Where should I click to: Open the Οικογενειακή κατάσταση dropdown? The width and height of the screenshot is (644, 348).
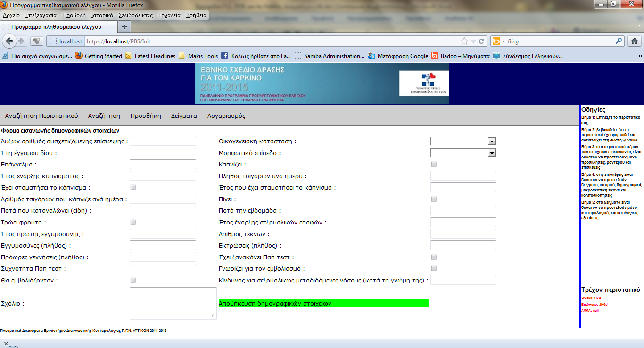(x=463, y=141)
